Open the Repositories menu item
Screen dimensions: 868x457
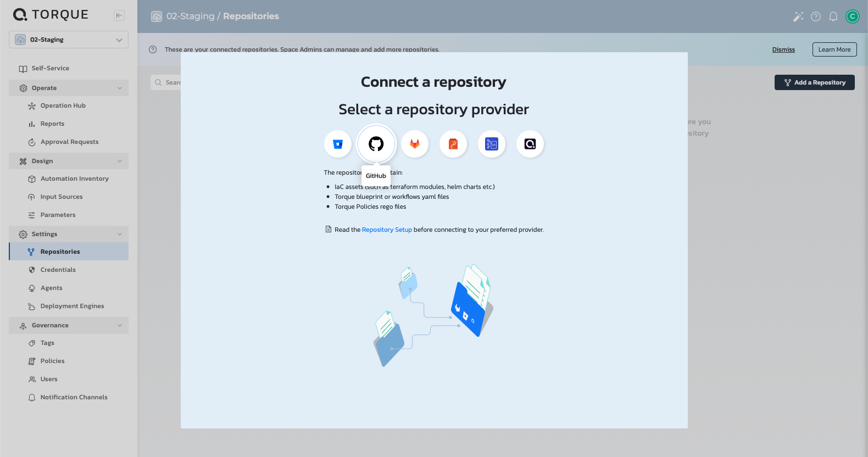click(69, 252)
